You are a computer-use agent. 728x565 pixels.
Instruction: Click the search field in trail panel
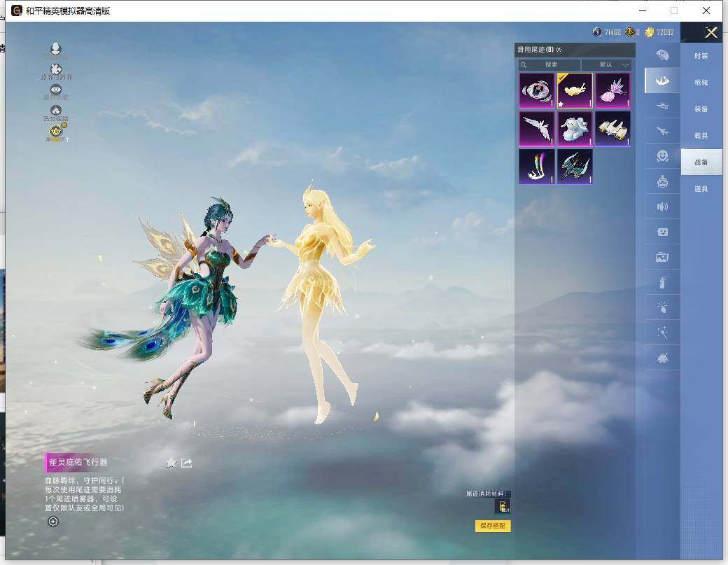549,64
